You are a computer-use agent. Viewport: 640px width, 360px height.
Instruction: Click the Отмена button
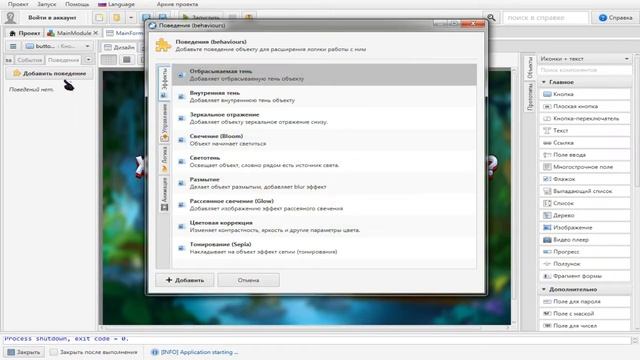(249, 280)
